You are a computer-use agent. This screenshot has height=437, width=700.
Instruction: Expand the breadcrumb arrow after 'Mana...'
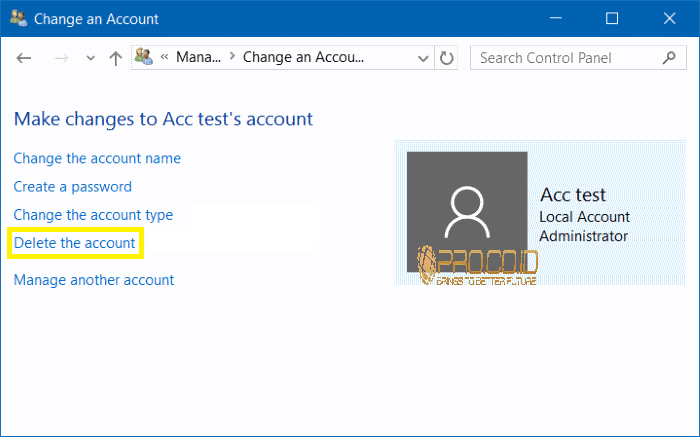click(x=232, y=57)
